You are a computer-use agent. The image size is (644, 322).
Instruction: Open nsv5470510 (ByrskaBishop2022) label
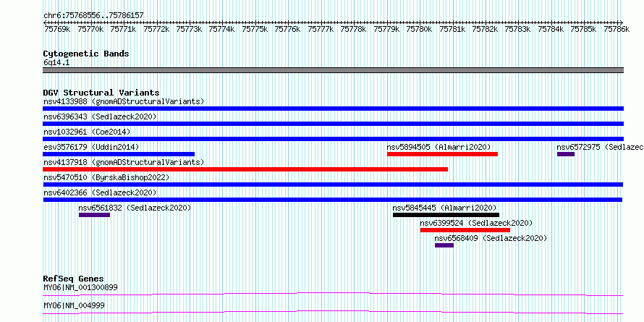click(x=106, y=177)
